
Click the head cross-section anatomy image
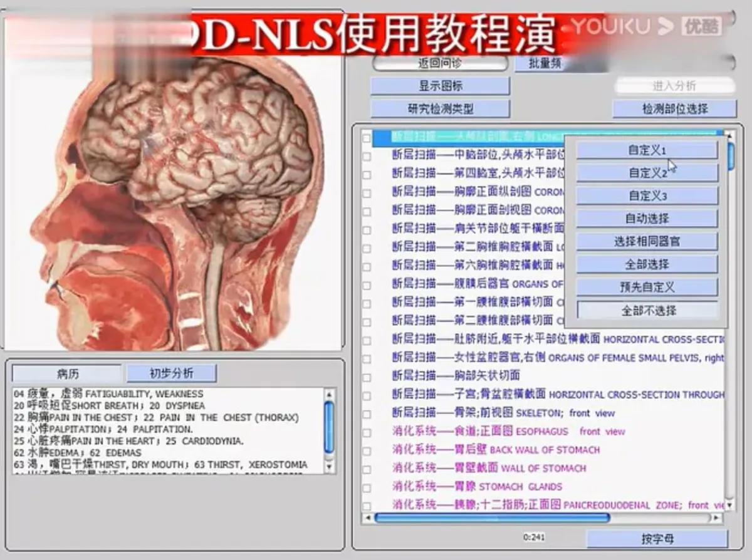174,204
